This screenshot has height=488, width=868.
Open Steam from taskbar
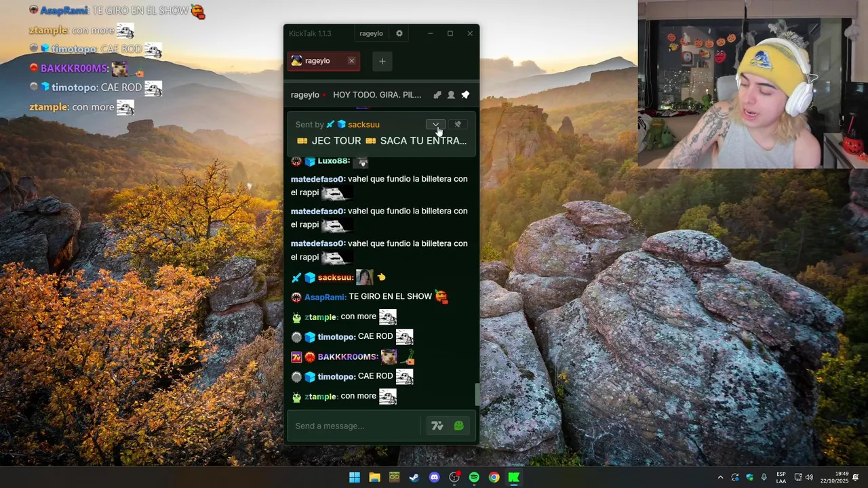click(x=414, y=477)
